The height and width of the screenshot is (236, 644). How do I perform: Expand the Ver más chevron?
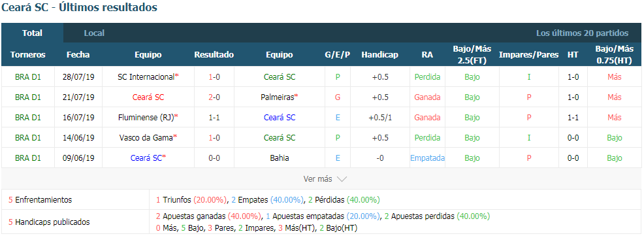click(x=342, y=179)
